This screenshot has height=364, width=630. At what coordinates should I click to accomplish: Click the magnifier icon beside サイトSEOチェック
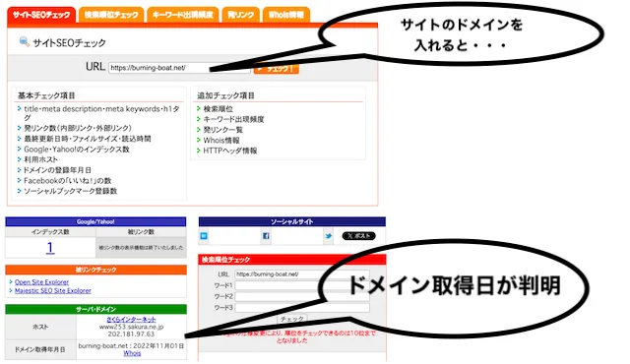pyautogui.click(x=24, y=41)
